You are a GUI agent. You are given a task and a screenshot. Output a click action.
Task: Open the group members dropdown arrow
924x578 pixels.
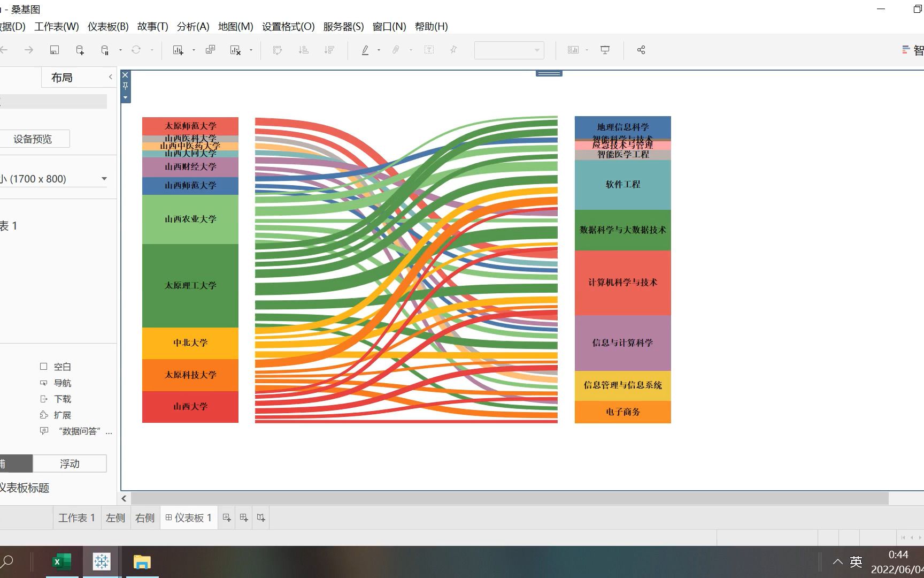[x=411, y=50]
